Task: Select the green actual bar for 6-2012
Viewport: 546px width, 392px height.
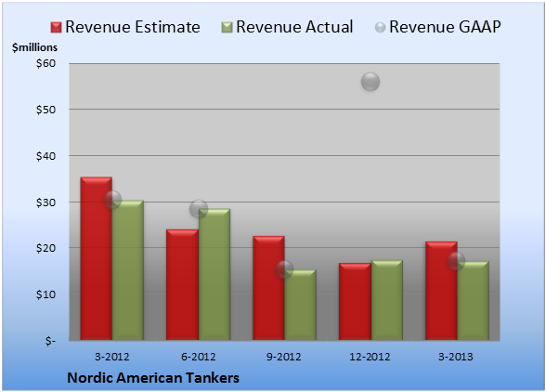Action: pyautogui.click(x=214, y=274)
